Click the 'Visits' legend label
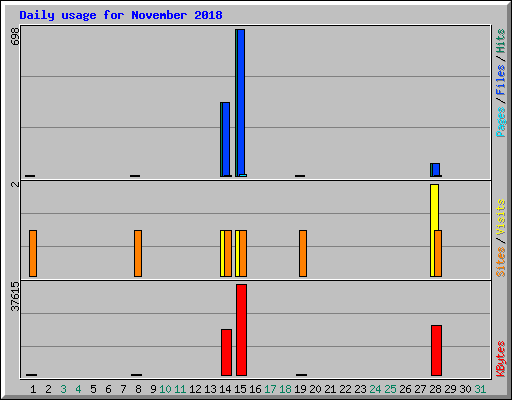This screenshot has height=400, width=512. 501,217
